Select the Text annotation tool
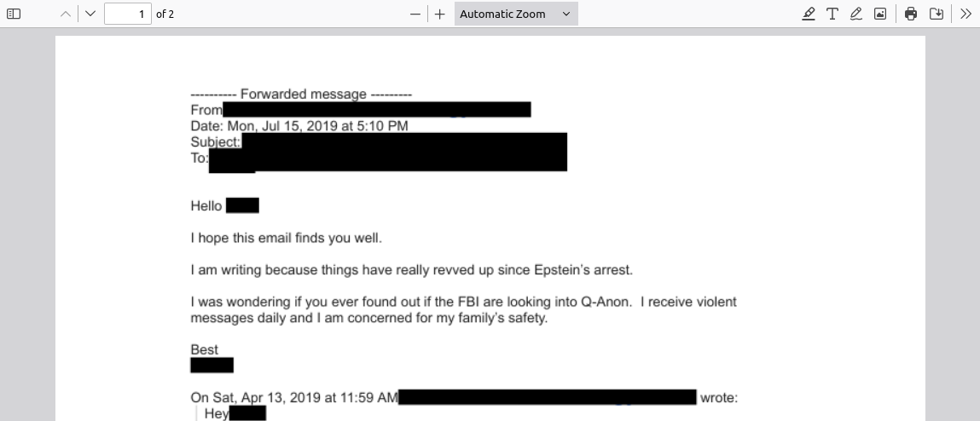The height and width of the screenshot is (421, 980). [x=832, y=14]
